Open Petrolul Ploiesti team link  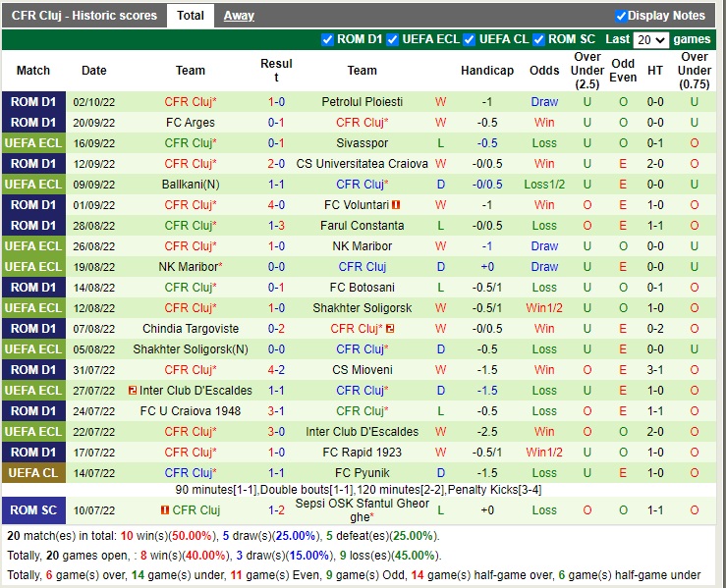362,102
